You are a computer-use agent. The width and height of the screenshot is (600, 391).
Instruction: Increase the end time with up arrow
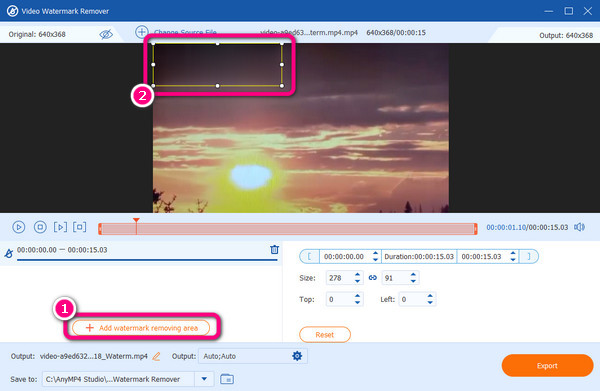coord(513,253)
